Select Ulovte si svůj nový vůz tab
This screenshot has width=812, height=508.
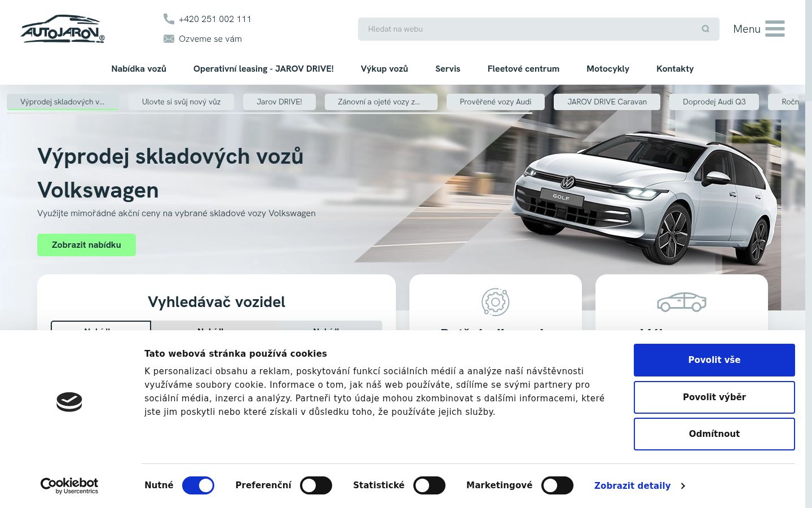point(181,102)
